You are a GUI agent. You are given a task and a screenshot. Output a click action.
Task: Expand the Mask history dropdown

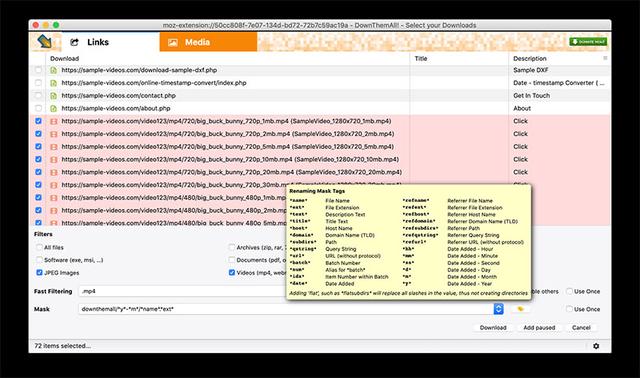tap(498, 309)
